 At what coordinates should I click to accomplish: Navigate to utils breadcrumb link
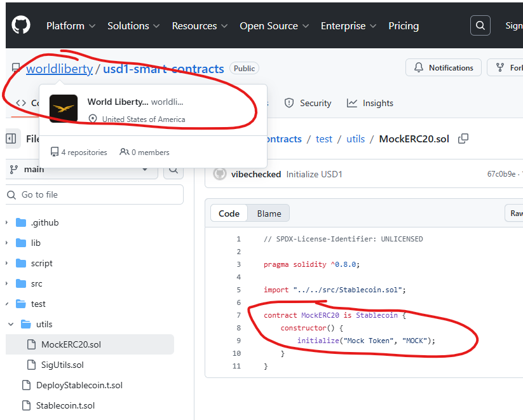pyautogui.click(x=356, y=139)
